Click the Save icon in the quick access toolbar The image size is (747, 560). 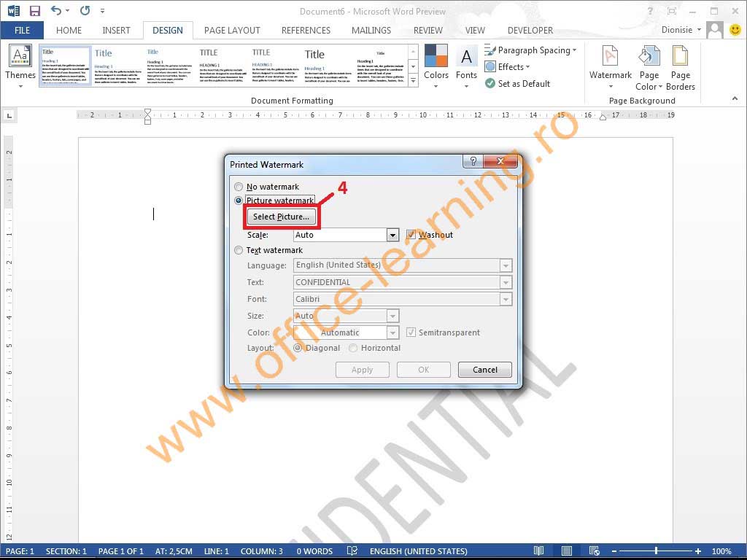pos(35,10)
